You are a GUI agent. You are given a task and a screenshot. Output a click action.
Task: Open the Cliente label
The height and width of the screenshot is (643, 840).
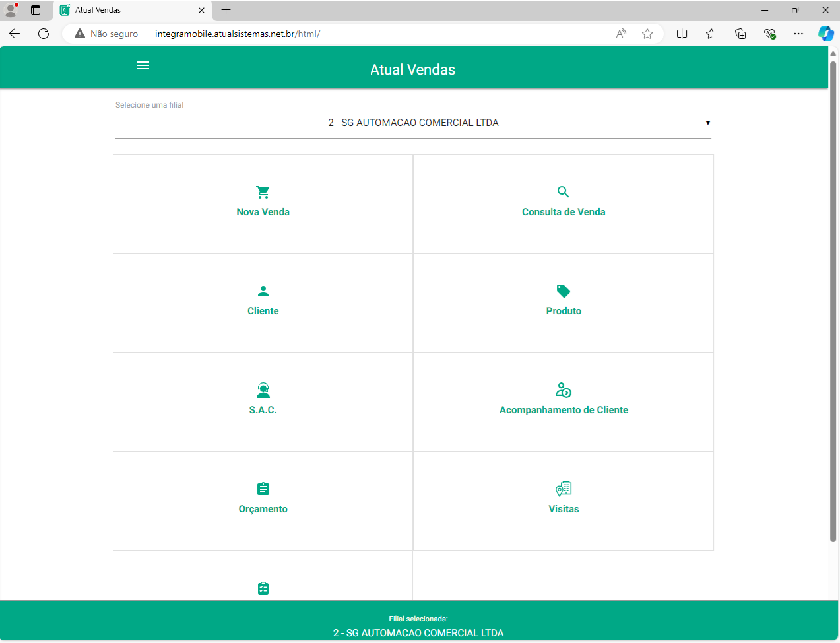point(263,311)
